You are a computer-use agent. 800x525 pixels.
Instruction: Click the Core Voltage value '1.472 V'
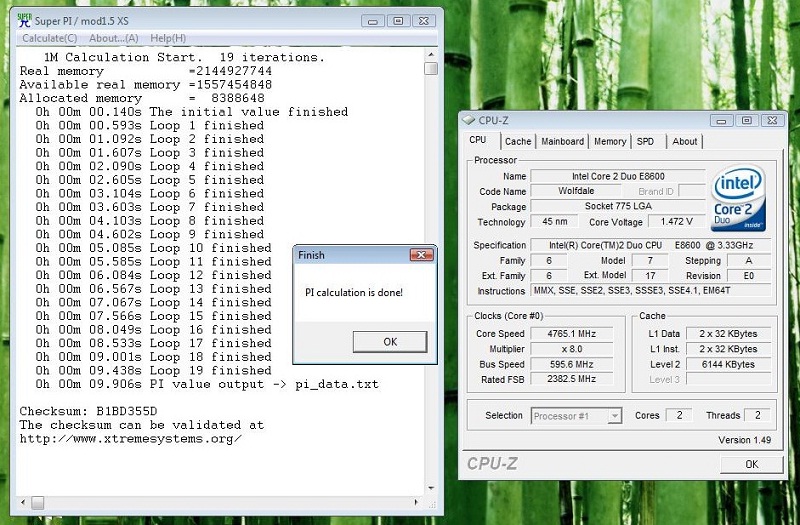(677, 221)
